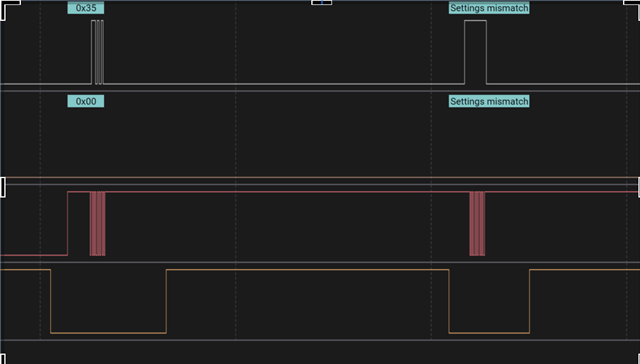Screen dimensions: 640x364
Task: Click the top-center crop handle
Action: tap(322, 2)
